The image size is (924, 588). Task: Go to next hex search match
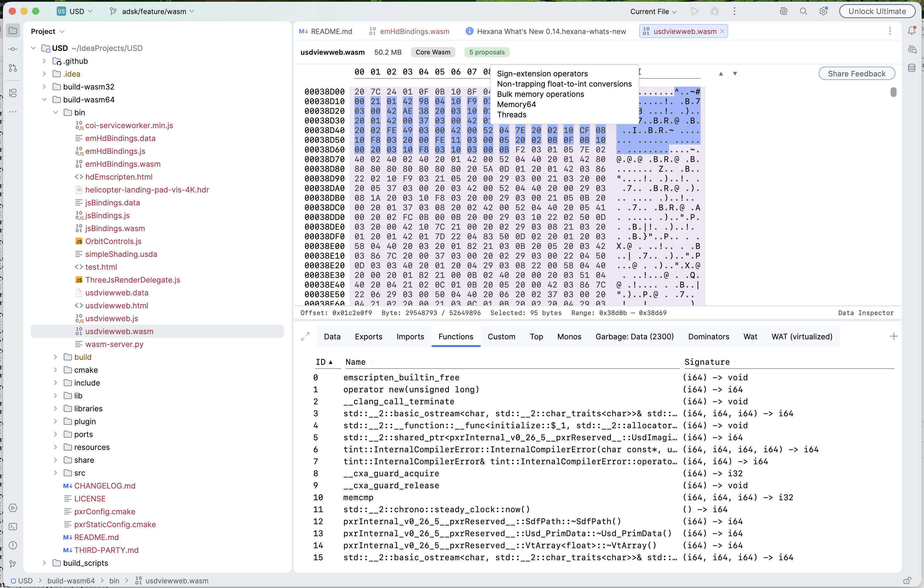735,73
